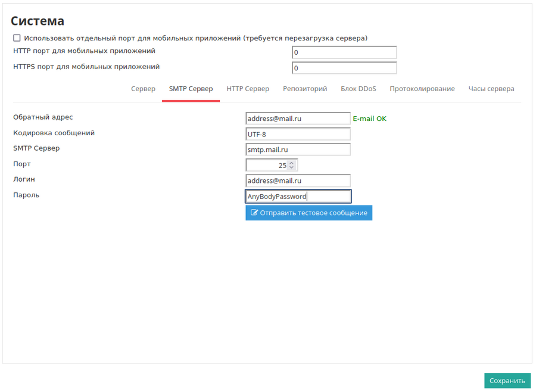Switch to the Сервер tab
The height and width of the screenshot is (392, 536).
pos(143,89)
